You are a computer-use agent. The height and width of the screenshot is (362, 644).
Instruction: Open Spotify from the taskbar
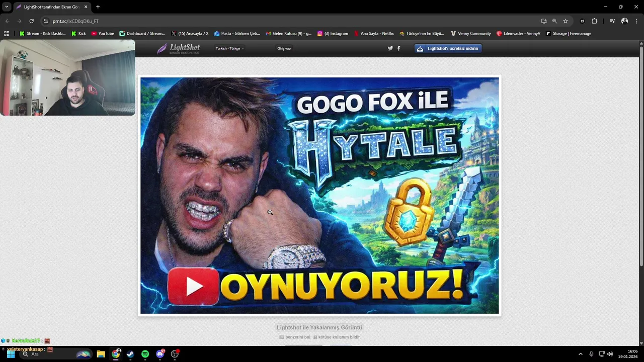(145, 354)
